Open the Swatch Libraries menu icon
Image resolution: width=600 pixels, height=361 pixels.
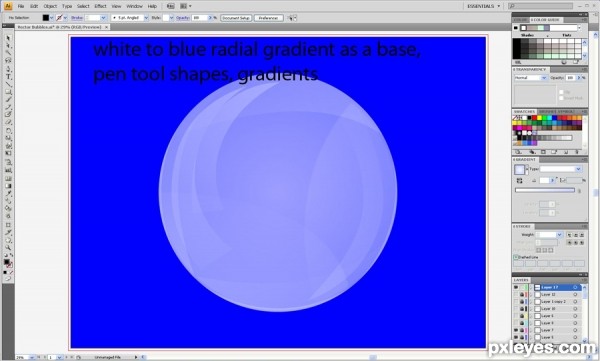(517, 152)
